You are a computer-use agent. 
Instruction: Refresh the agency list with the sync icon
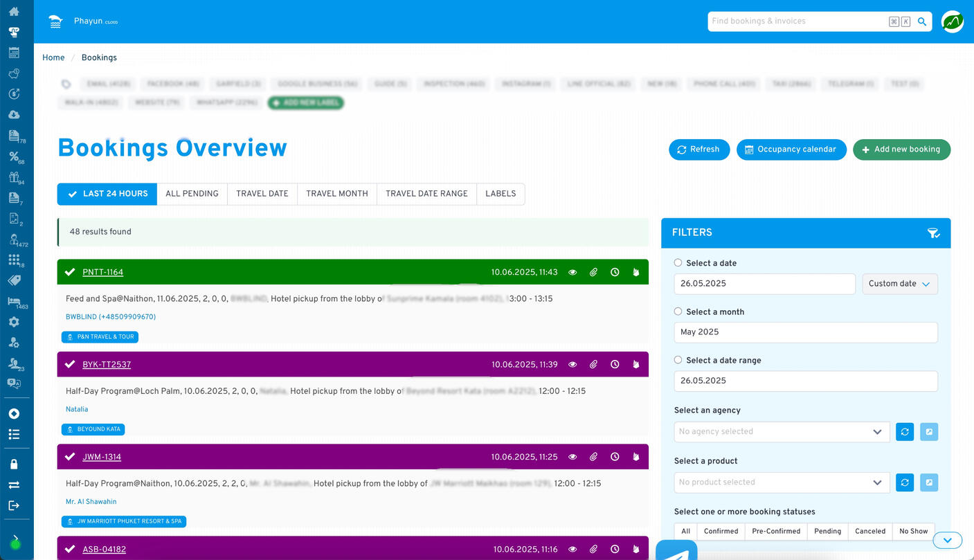pyautogui.click(x=905, y=431)
